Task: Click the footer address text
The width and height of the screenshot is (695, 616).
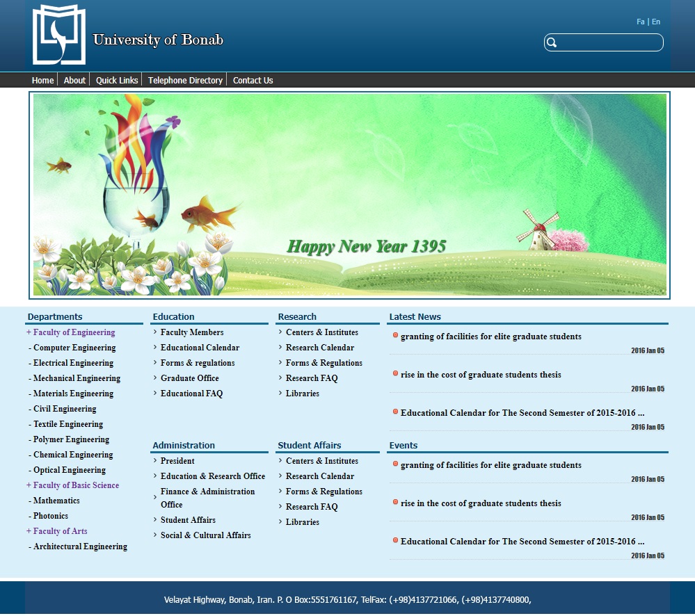Action: [x=348, y=599]
